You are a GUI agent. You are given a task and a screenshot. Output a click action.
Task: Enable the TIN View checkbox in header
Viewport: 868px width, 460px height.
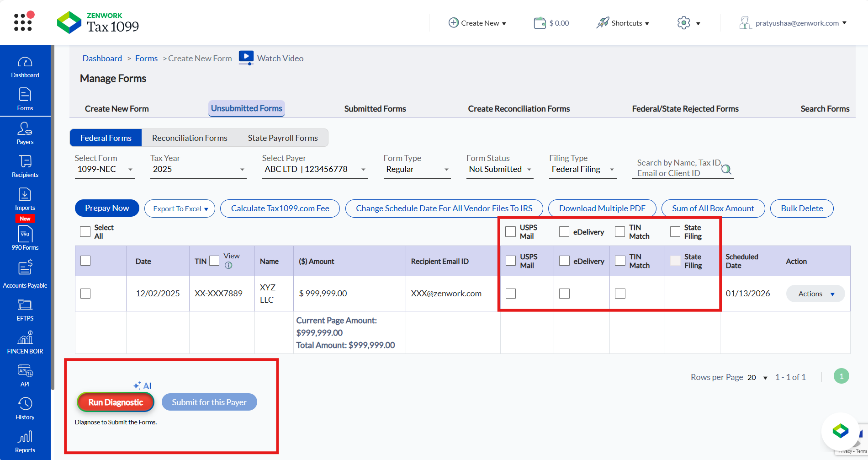pyautogui.click(x=214, y=261)
